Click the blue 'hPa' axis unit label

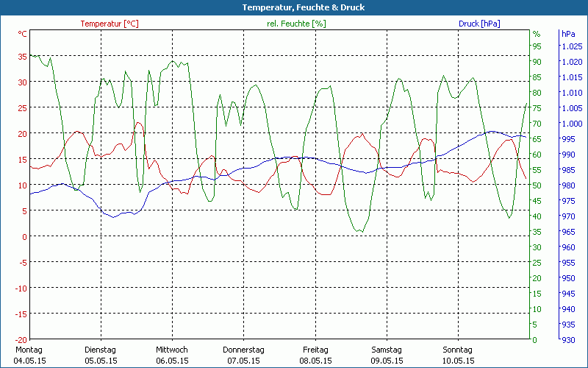568,34
